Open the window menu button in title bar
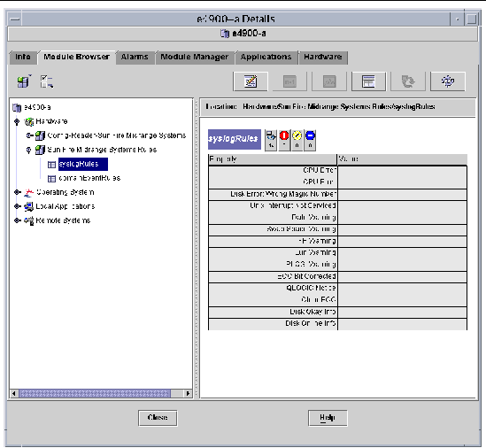486x448 pixels. pos(14,19)
